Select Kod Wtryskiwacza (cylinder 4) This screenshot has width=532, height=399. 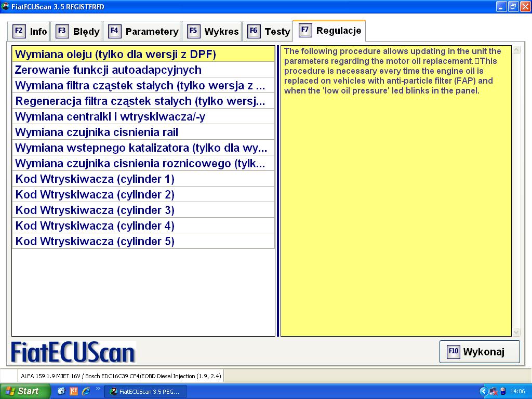click(143, 226)
